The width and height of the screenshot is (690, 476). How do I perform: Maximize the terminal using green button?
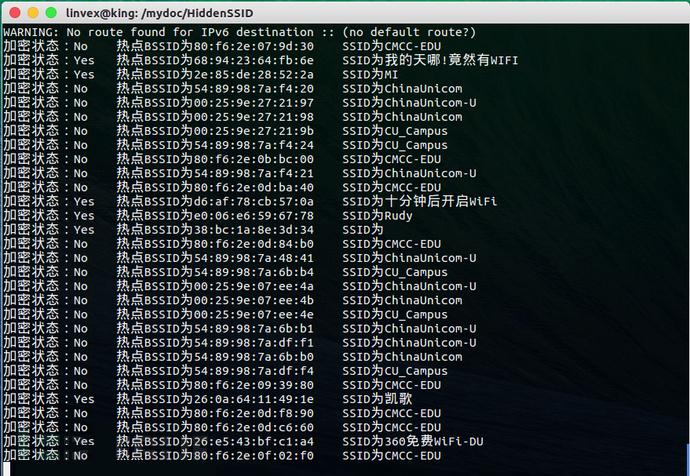(51, 13)
